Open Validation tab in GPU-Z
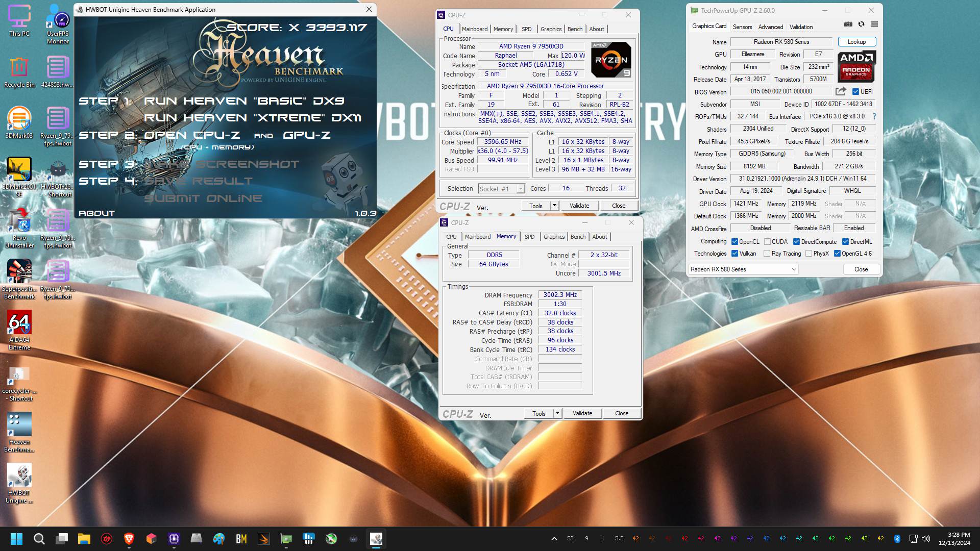This screenshot has height=551, width=980. click(x=801, y=27)
